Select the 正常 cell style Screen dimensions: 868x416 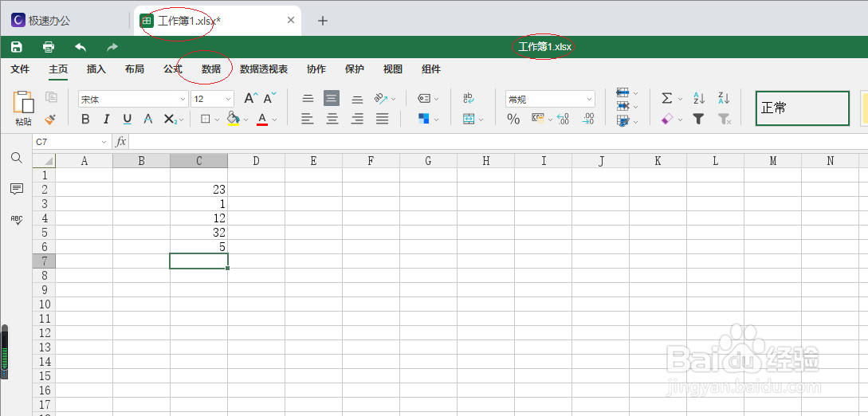click(802, 108)
